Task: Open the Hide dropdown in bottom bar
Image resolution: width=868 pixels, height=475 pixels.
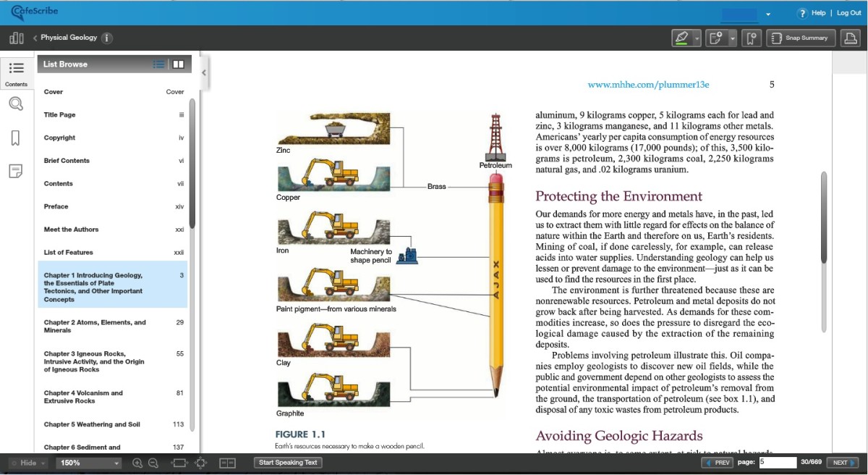Action: pos(27,463)
